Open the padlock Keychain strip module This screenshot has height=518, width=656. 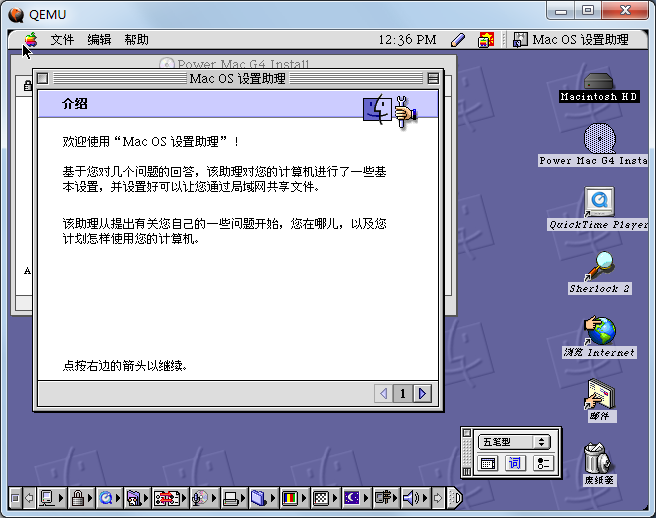point(81,498)
